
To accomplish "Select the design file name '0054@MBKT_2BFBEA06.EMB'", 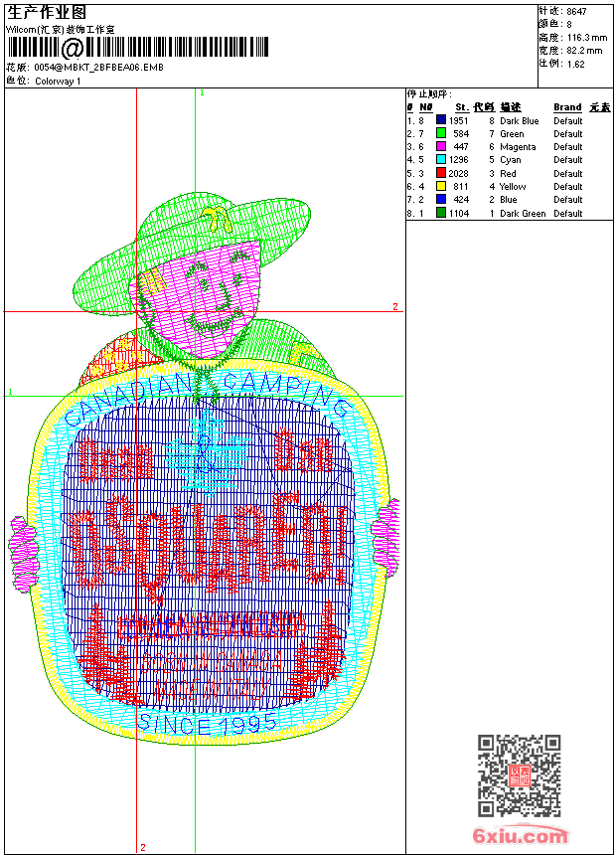I will [98, 68].
